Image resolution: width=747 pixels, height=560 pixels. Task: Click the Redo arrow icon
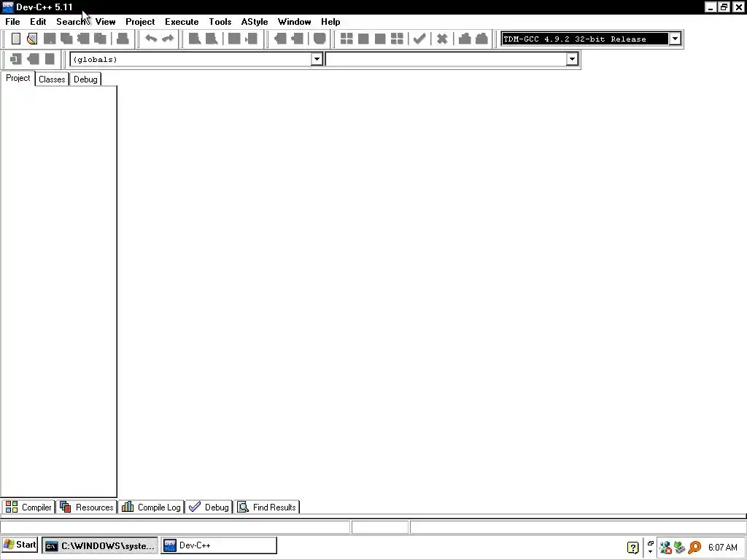168,39
